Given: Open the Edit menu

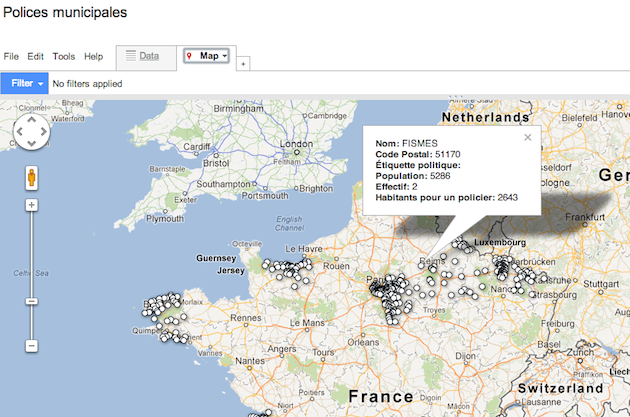Looking at the screenshot, I should [x=36, y=57].
